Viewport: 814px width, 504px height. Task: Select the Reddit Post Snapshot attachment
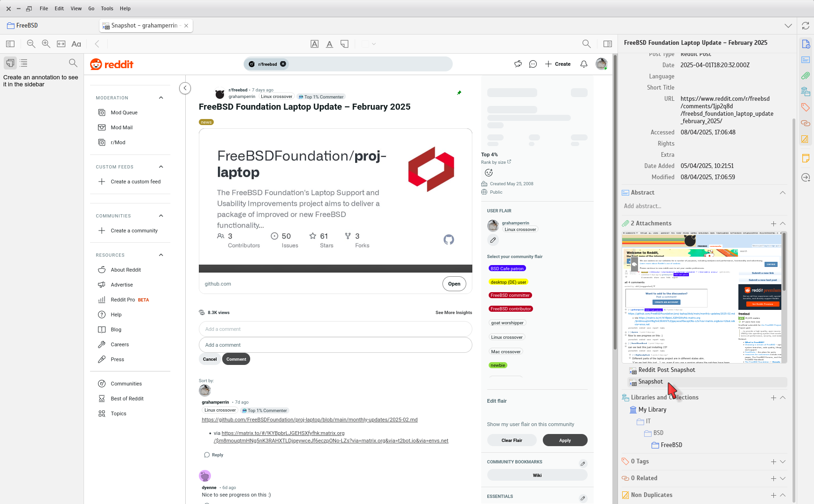[x=667, y=370]
